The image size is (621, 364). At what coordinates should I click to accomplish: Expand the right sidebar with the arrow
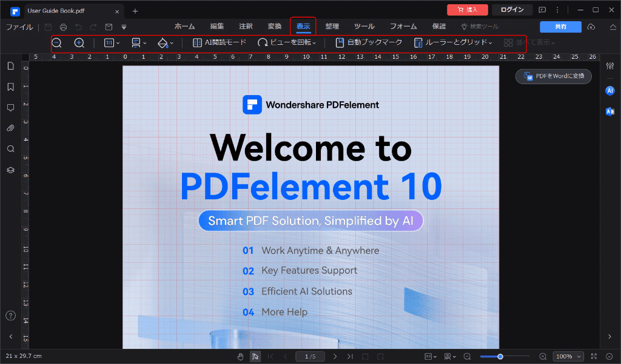click(609, 336)
